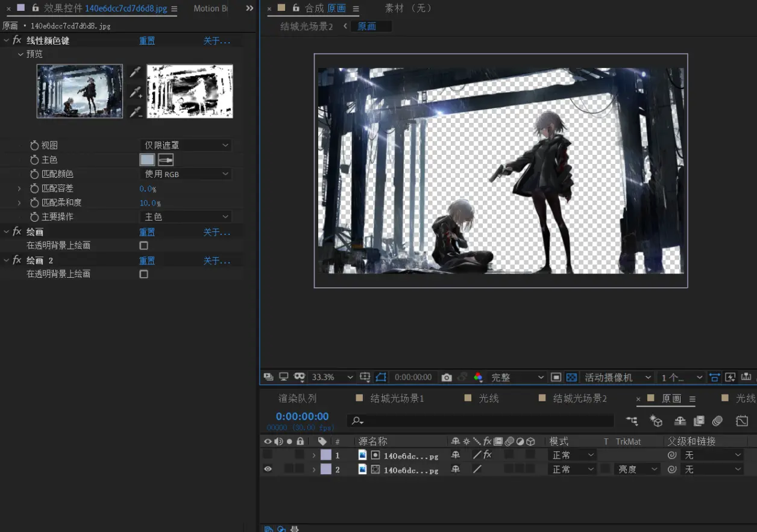The height and width of the screenshot is (532, 757).
Task: Toggle mask and shape path visibility
Action: (380, 377)
